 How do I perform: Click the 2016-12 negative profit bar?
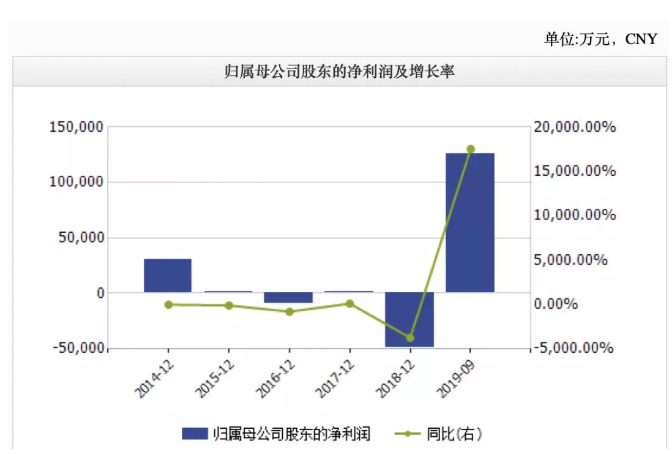[x=288, y=298]
